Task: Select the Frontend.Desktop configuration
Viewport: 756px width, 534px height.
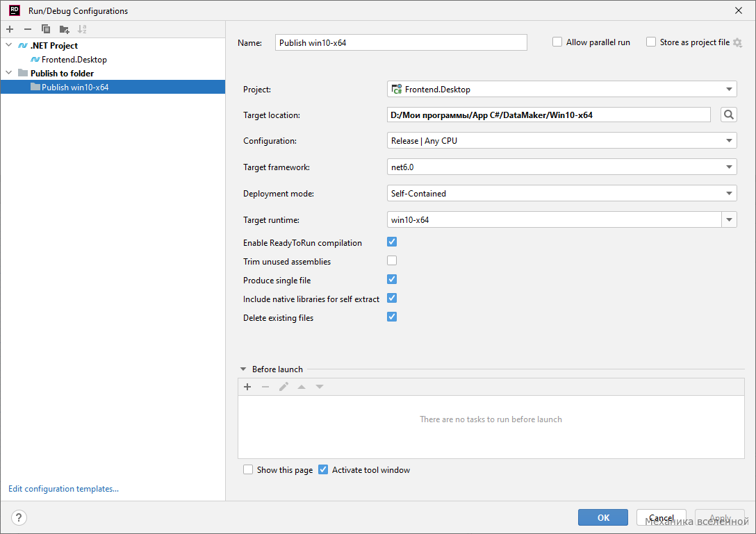Action: coord(74,59)
